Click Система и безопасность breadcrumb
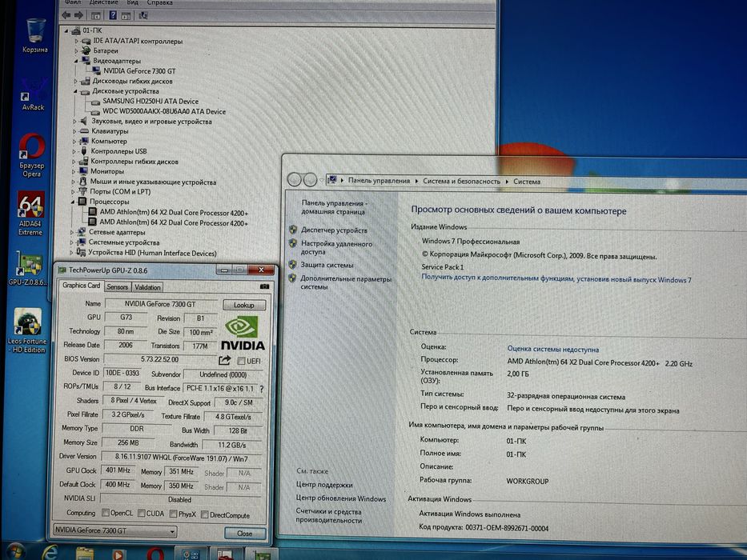Screen dimensions: 747x560 462,181
